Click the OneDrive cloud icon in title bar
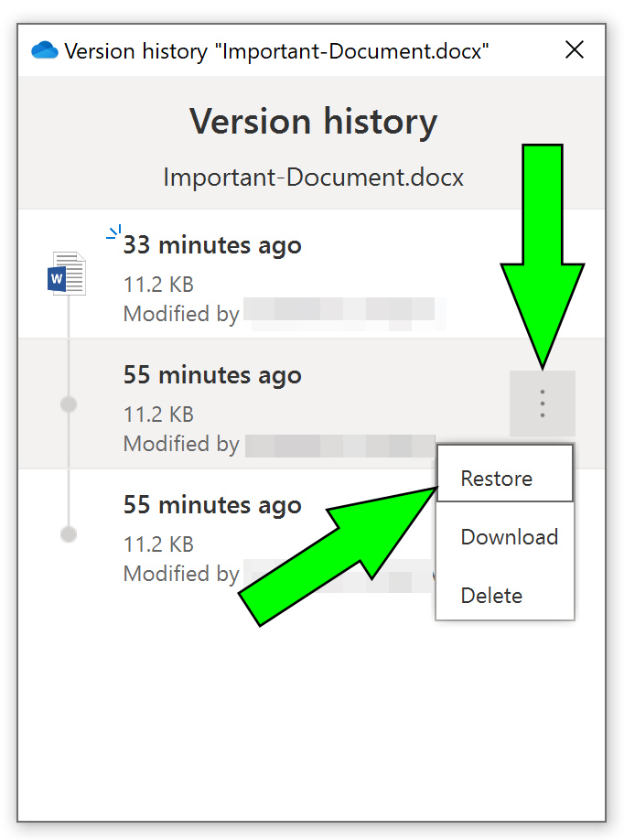 (45, 50)
